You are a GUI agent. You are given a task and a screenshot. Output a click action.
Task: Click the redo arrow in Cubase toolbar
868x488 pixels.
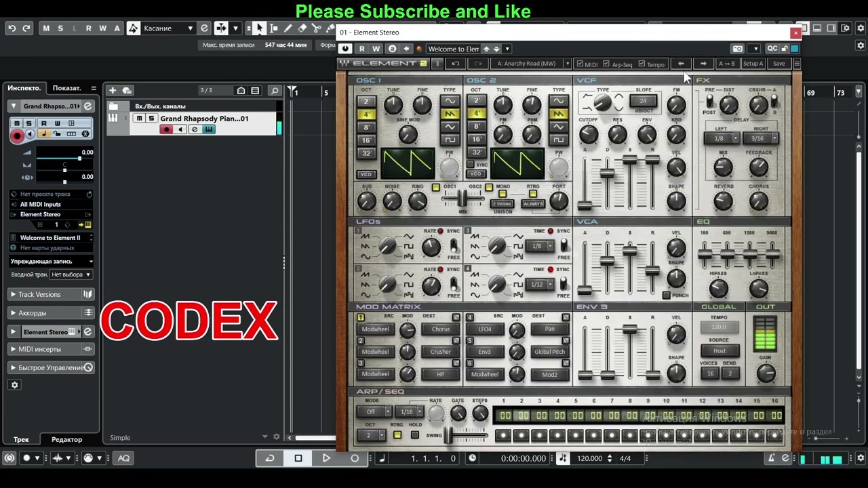tap(26, 28)
